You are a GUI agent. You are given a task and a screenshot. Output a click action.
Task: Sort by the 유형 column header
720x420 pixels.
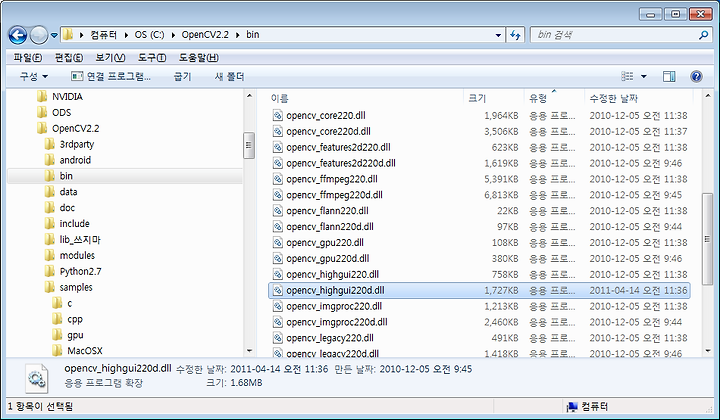538,98
